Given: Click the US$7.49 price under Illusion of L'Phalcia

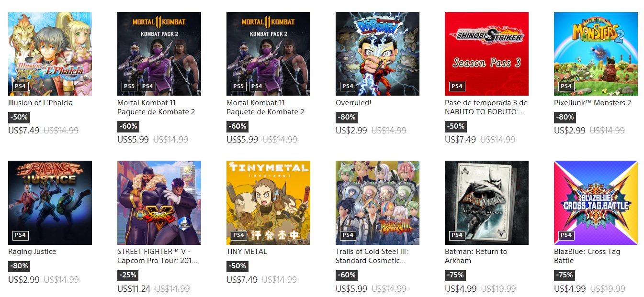Looking at the screenshot, I should (23, 130).
